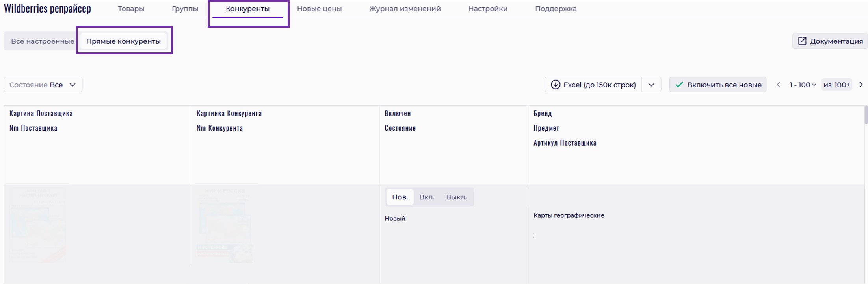The height and width of the screenshot is (284, 868).
Task: Go to the next page arrow
Action: pos(861,85)
